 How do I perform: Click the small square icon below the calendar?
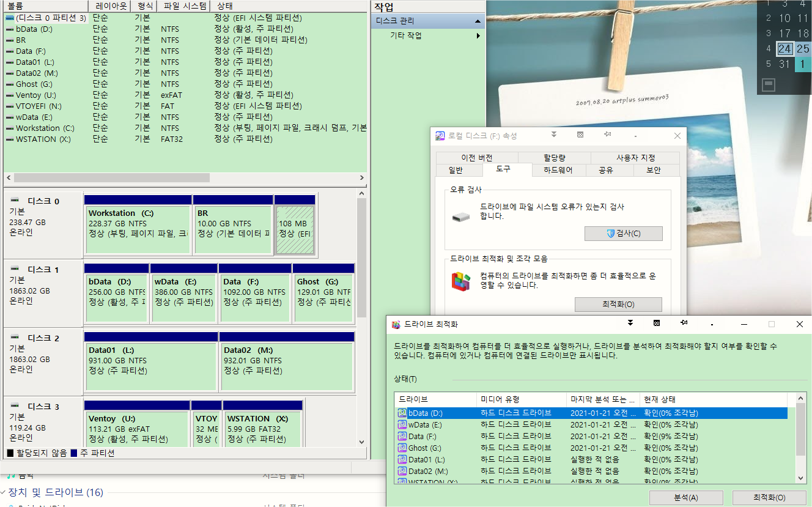click(x=769, y=84)
